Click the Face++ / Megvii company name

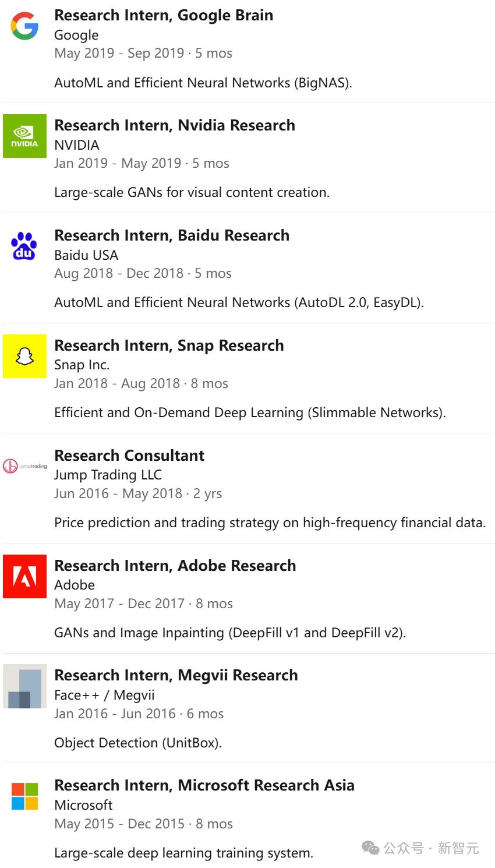104,695
